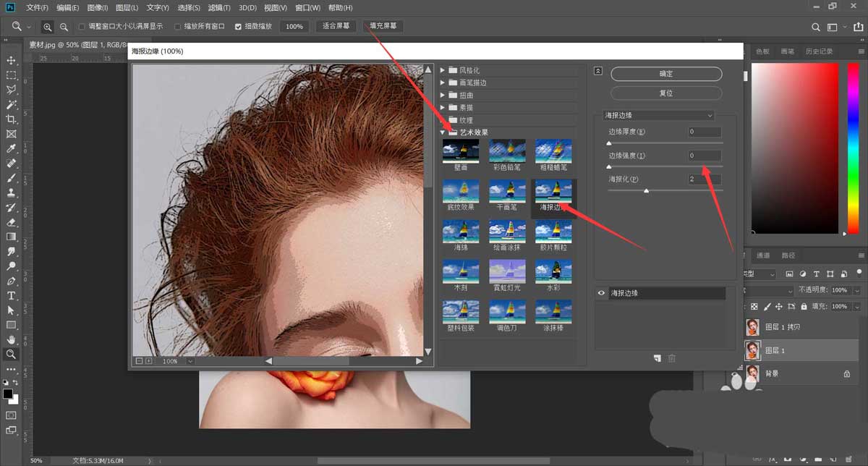
Task: Select the Move tool
Action: click(11, 60)
